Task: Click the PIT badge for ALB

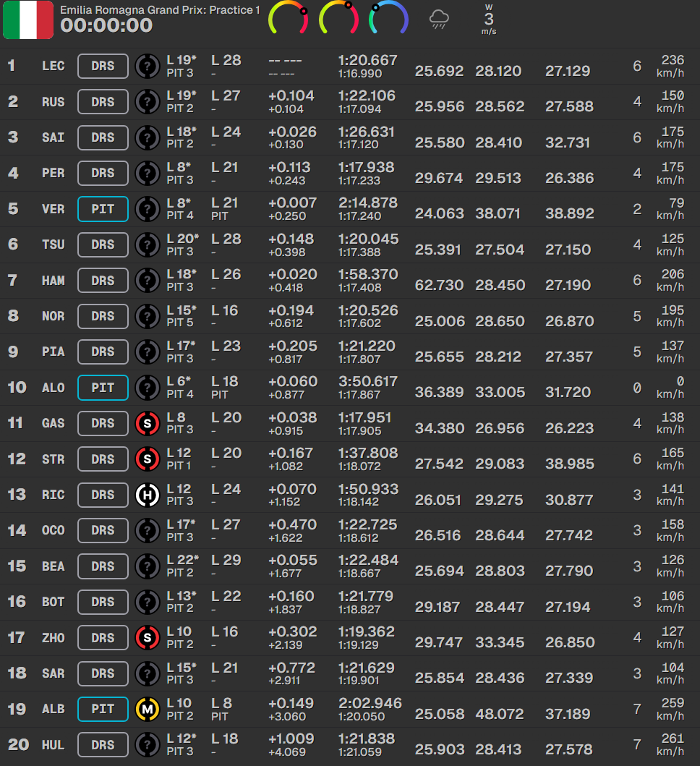Action: (x=103, y=710)
